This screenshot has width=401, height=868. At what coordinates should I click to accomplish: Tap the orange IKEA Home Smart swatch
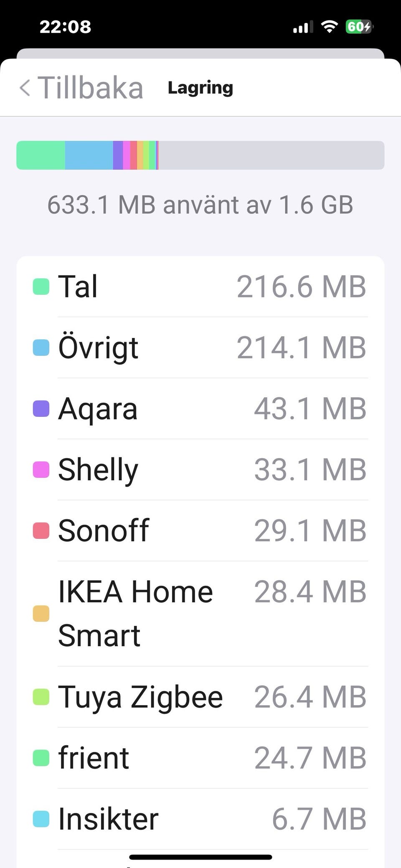[41, 614]
